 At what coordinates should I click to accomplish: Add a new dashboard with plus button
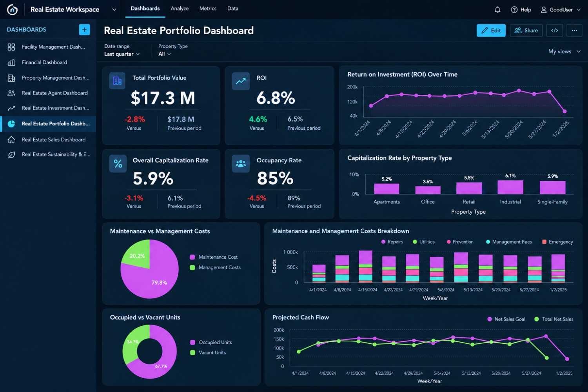coord(84,30)
